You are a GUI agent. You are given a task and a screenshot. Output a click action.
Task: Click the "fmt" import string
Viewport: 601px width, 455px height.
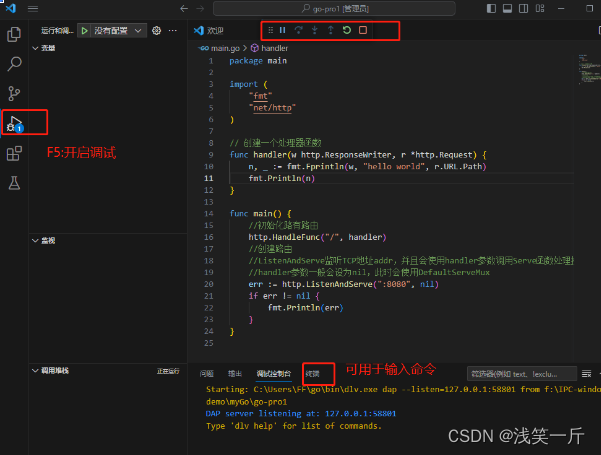click(x=260, y=96)
